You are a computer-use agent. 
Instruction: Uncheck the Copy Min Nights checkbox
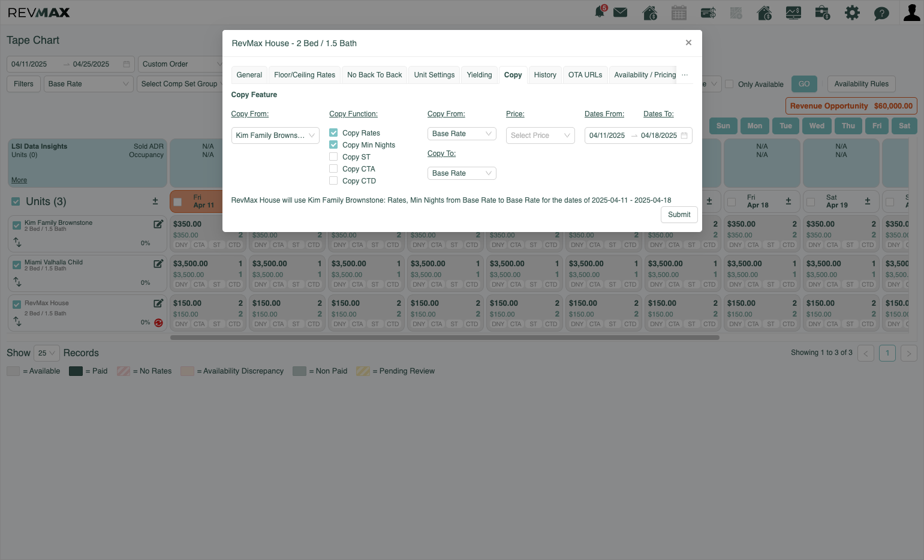(x=333, y=144)
